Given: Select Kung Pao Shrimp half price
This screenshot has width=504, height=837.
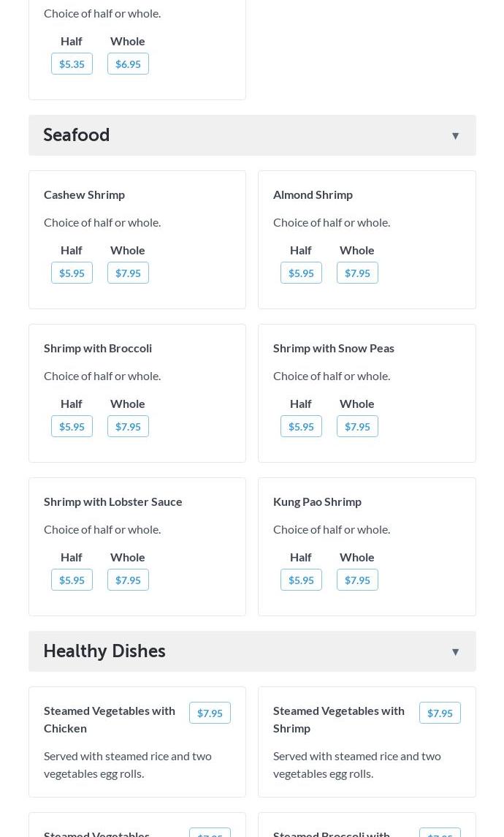Looking at the screenshot, I should pos(301,580).
